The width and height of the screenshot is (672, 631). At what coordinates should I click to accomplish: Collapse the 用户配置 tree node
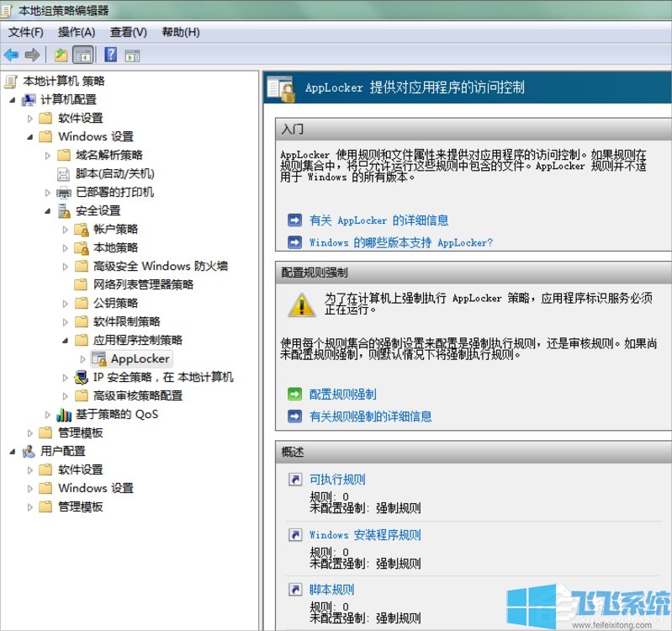click(13, 451)
